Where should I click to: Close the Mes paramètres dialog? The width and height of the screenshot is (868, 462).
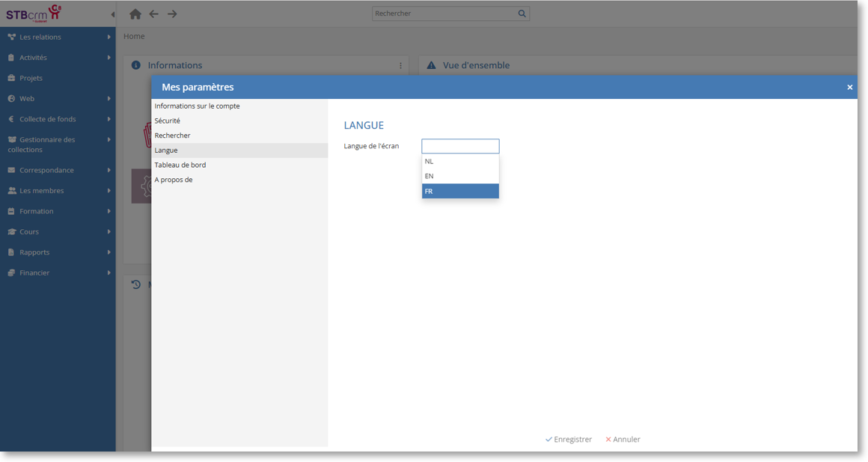click(849, 88)
